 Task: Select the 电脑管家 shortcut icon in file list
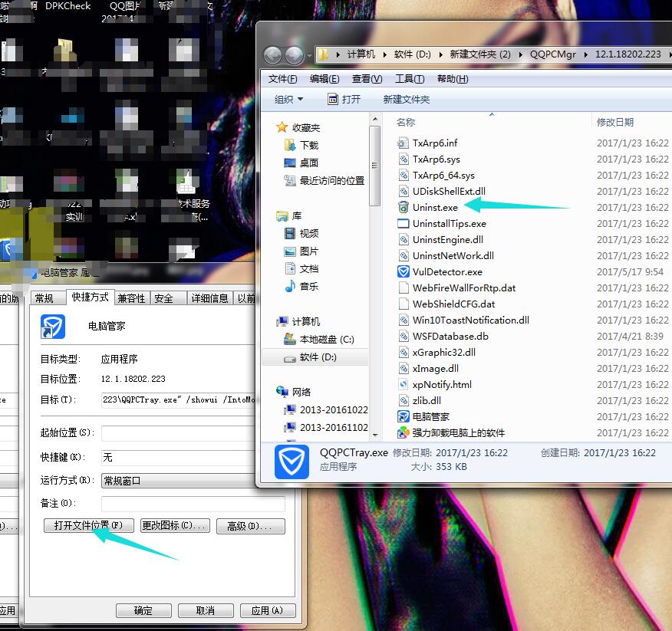[403, 416]
